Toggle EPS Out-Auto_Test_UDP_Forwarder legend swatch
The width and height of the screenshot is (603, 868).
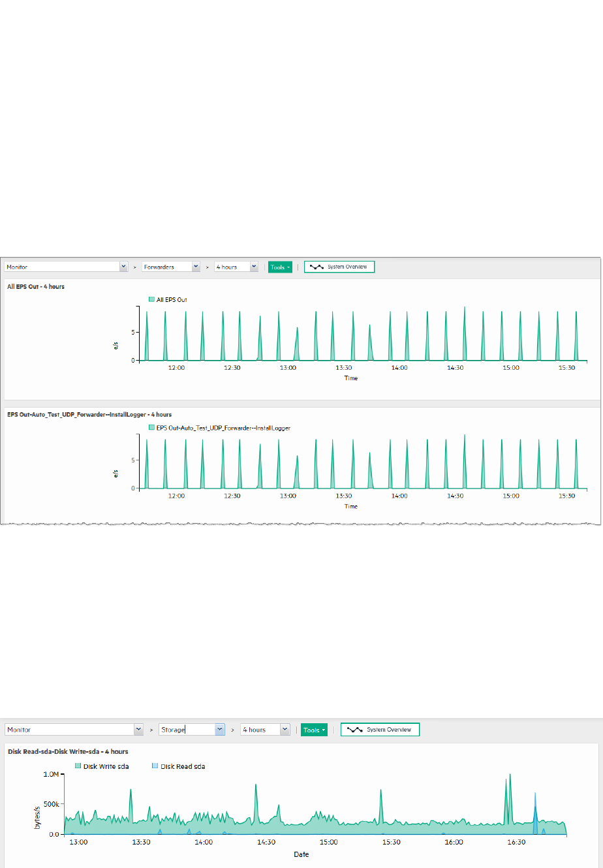(151, 428)
